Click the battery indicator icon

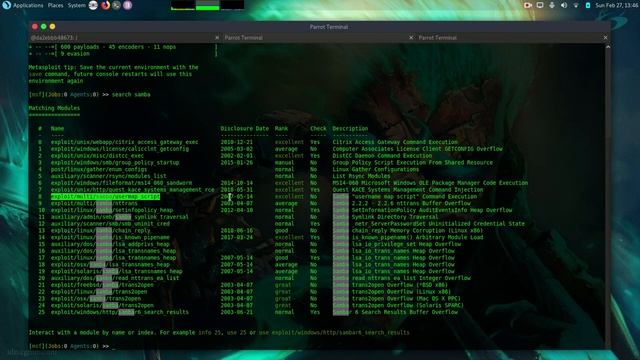[x=588, y=5]
